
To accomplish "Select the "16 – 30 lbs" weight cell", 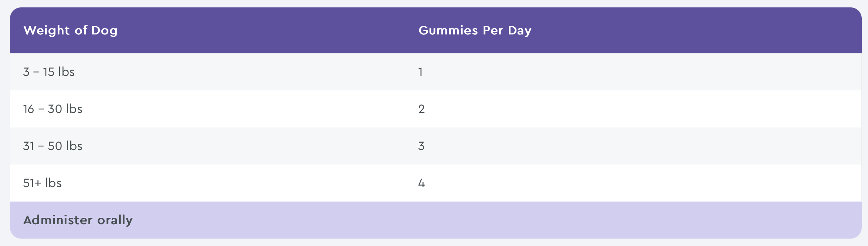I will [x=53, y=109].
